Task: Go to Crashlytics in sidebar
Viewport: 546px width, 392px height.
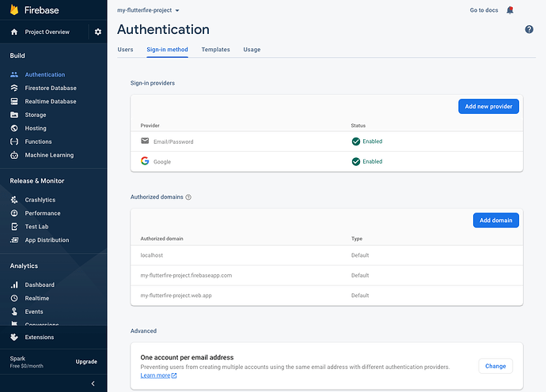Action: 42,200
